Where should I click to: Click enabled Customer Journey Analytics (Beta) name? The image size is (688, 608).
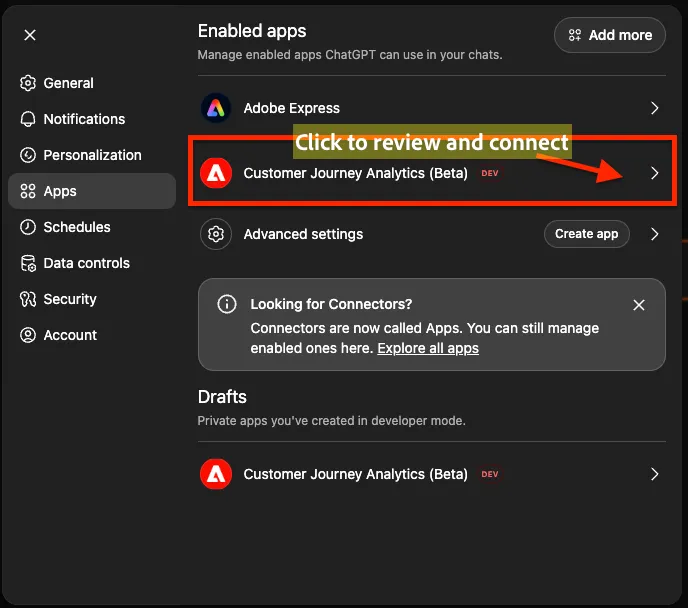coord(356,173)
